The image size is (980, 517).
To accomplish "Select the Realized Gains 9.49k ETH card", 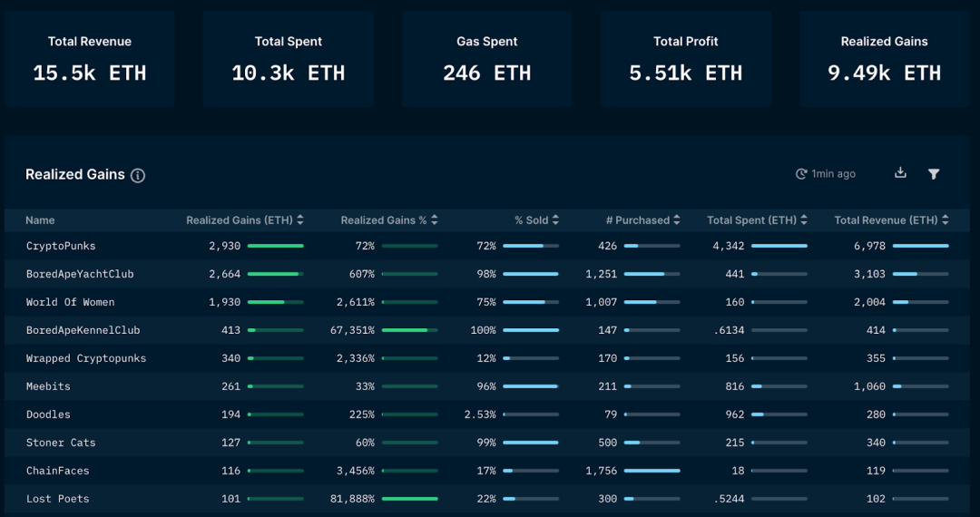I will [884, 59].
